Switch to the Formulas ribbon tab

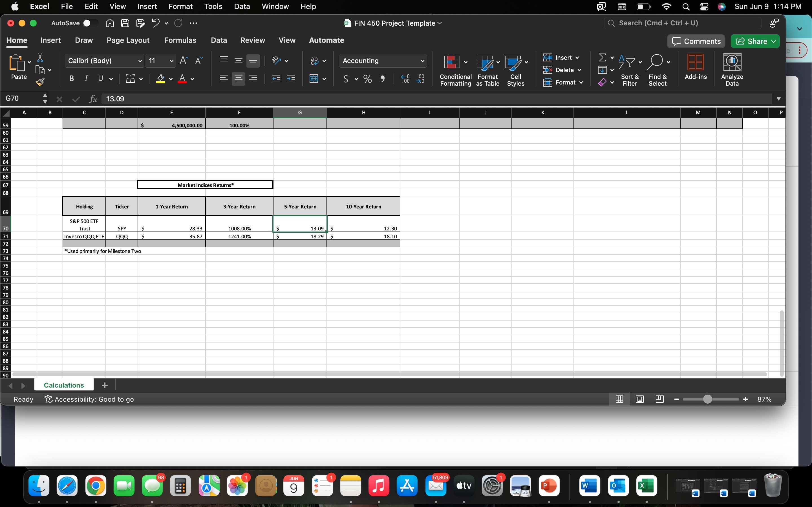180,40
